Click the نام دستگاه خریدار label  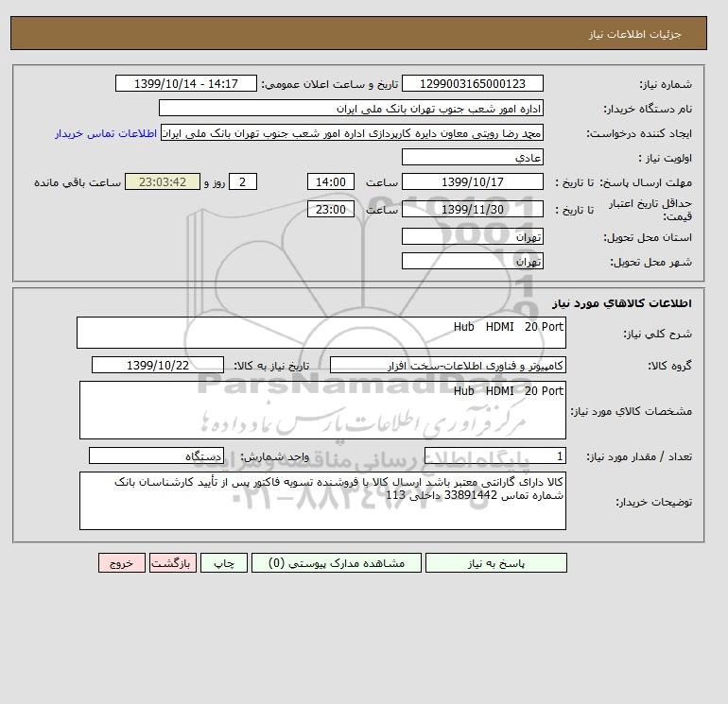648,109
